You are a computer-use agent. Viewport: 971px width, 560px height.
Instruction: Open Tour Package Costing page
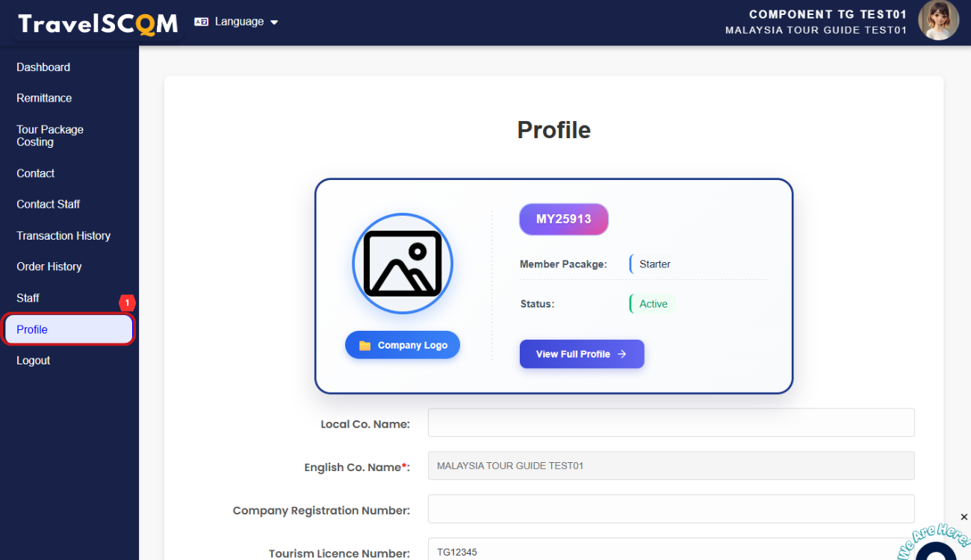[50, 136]
